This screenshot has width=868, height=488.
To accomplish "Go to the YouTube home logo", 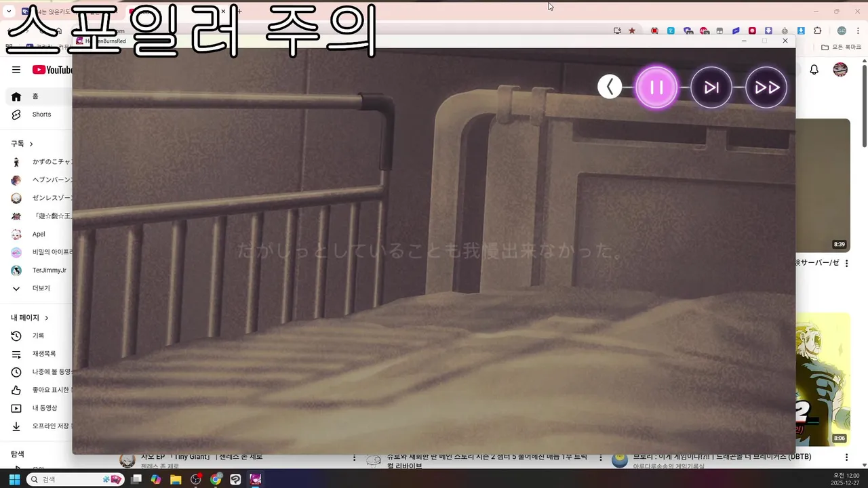I will pyautogui.click(x=52, y=70).
